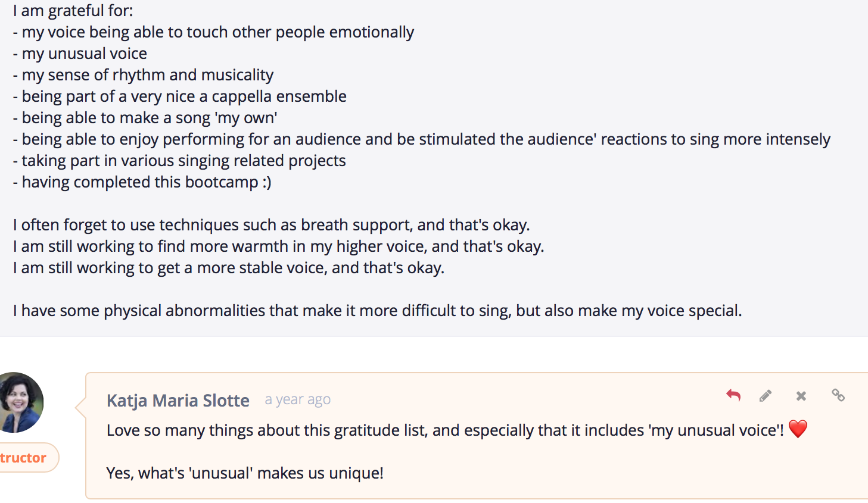
Task: Click the 'Love so many things' comment text
Action: (x=444, y=430)
